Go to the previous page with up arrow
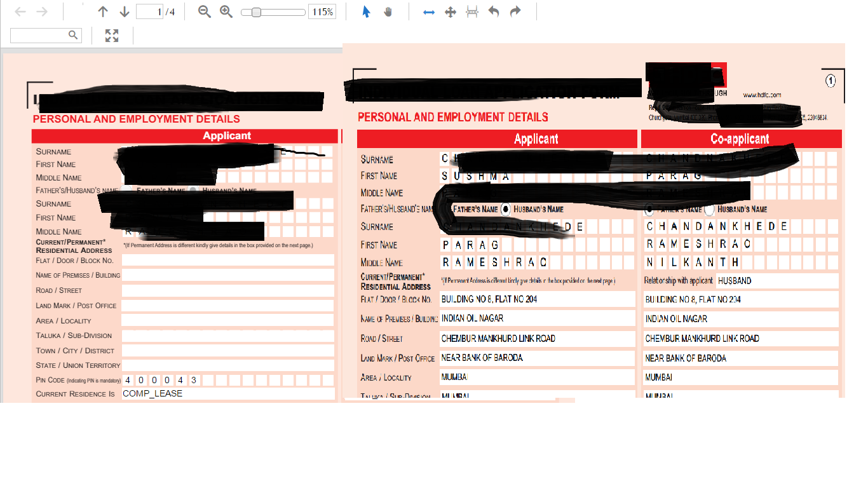Screen dimensions: 868x488 click(x=103, y=12)
